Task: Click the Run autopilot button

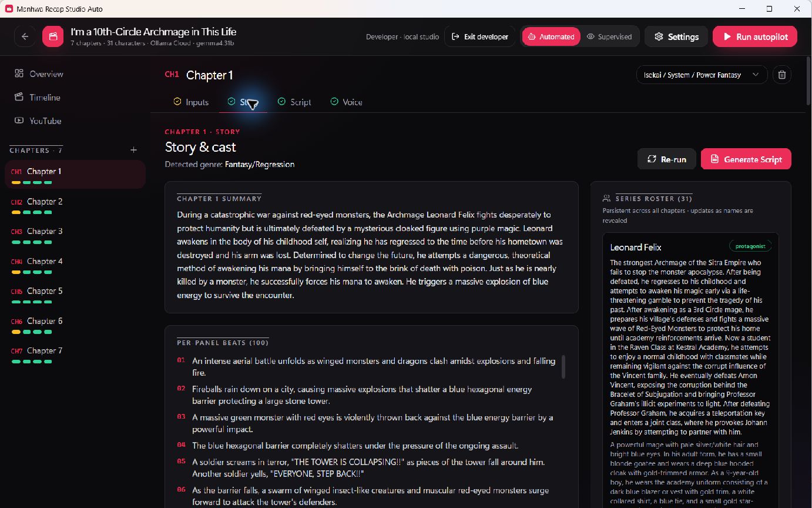Action: [x=755, y=36]
